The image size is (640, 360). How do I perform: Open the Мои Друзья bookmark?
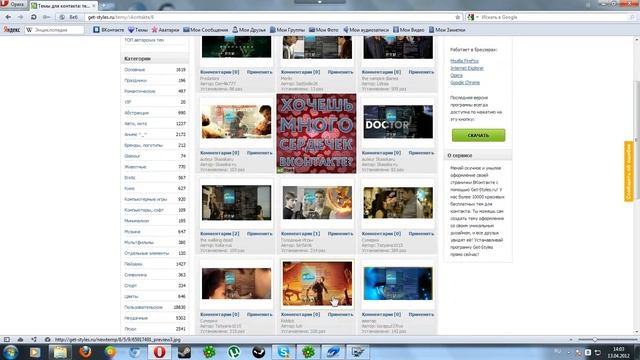[249, 30]
